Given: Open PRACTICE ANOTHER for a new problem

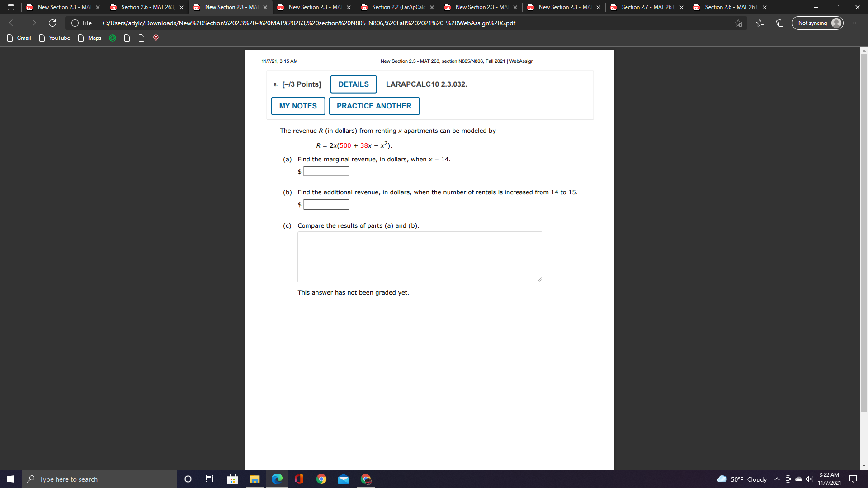Looking at the screenshot, I should (374, 106).
